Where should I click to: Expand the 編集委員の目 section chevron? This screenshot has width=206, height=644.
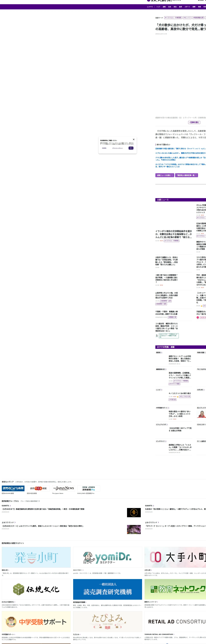click(x=166, y=369)
